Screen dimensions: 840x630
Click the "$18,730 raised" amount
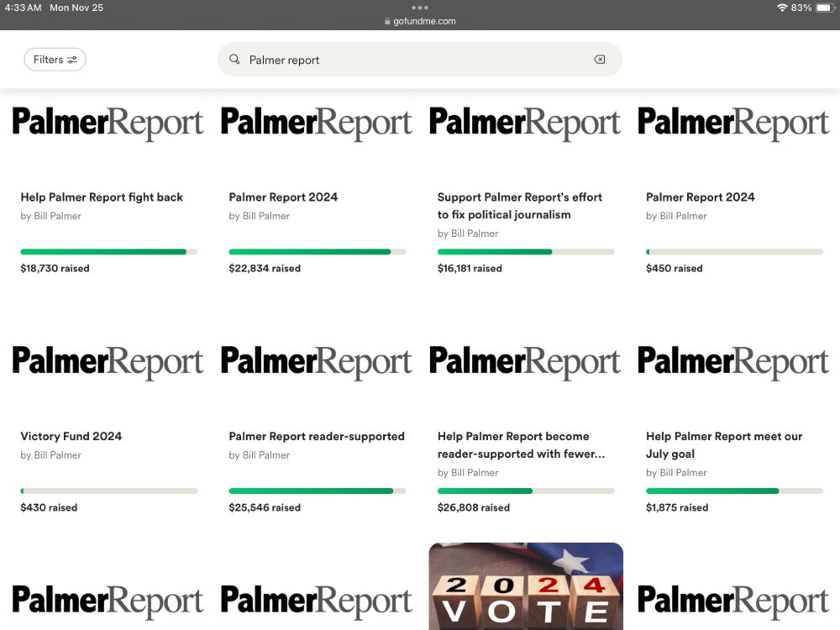[55, 269]
